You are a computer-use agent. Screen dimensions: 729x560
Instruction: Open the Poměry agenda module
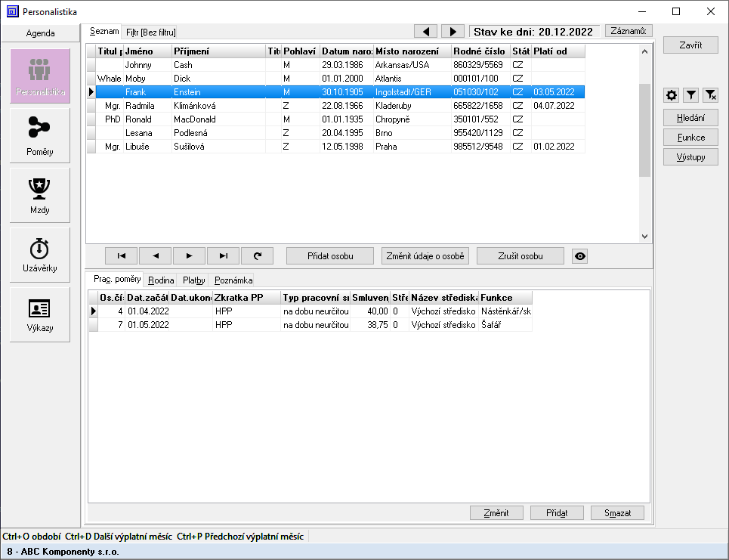(x=40, y=135)
